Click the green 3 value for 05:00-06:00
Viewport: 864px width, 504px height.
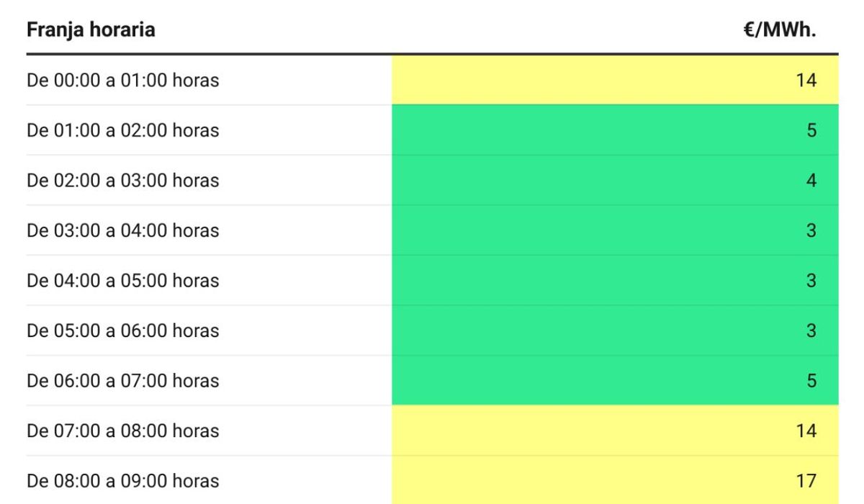click(811, 330)
